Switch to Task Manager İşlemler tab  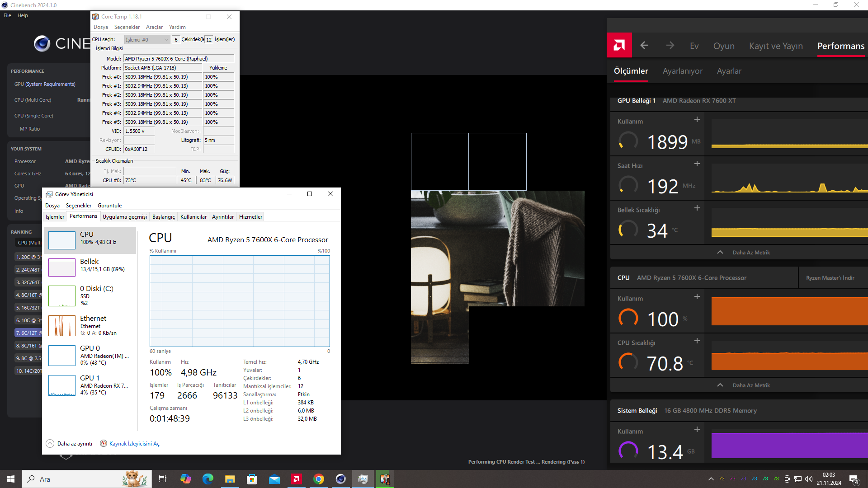pyautogui.click(x=55, y=217)
